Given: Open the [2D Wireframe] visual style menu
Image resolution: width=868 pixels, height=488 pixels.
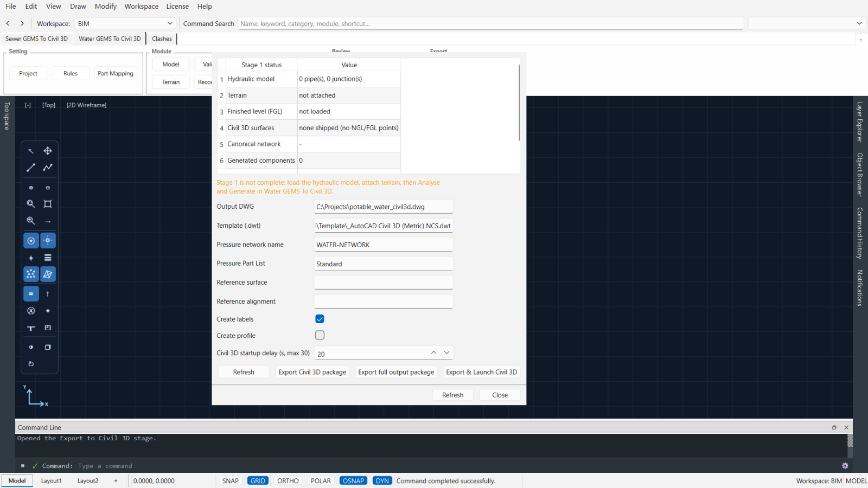Looking at the screenshot, I should pos(86,105).
